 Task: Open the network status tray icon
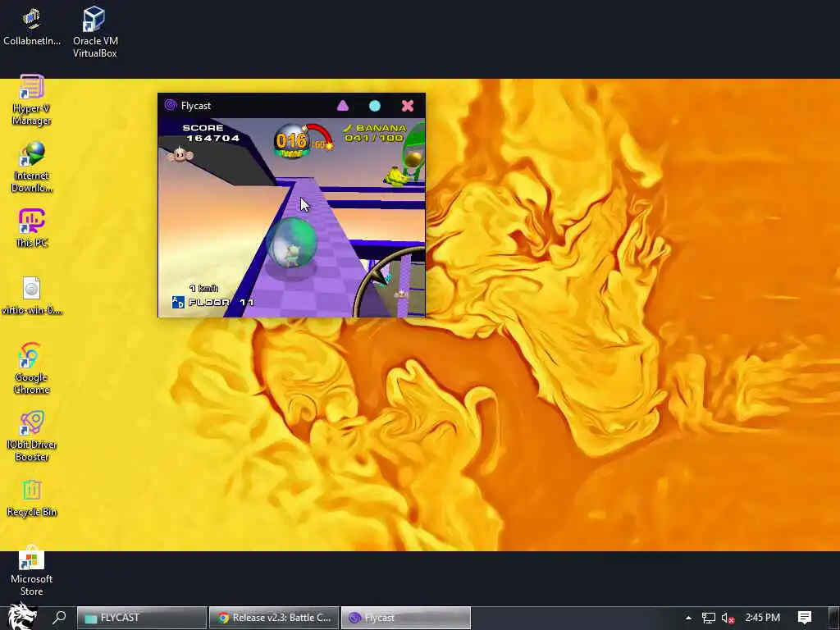[708, 618]
